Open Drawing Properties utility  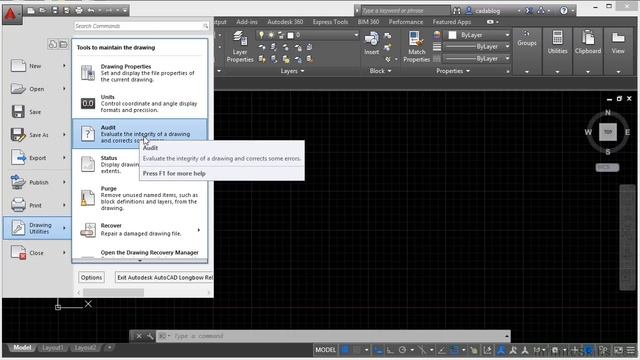(140, 73)
